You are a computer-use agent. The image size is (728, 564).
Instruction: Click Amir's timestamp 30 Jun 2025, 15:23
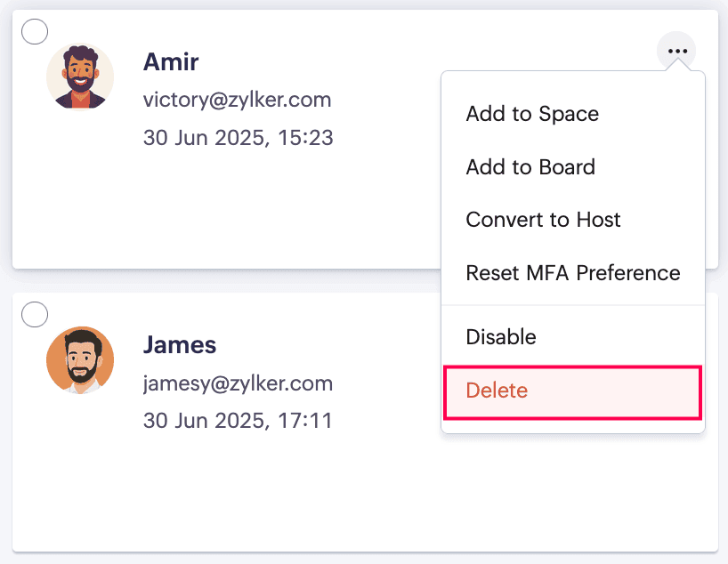(239, 137)
